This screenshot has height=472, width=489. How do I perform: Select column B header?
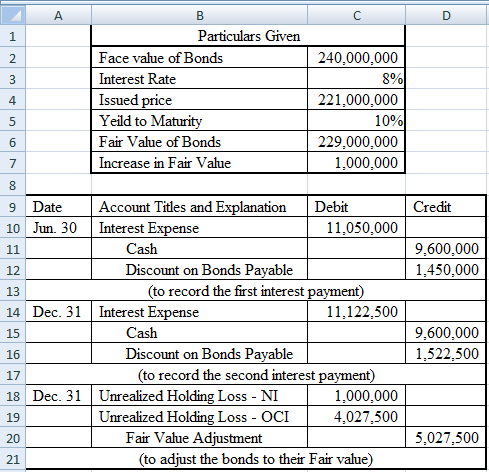point(199,15)
